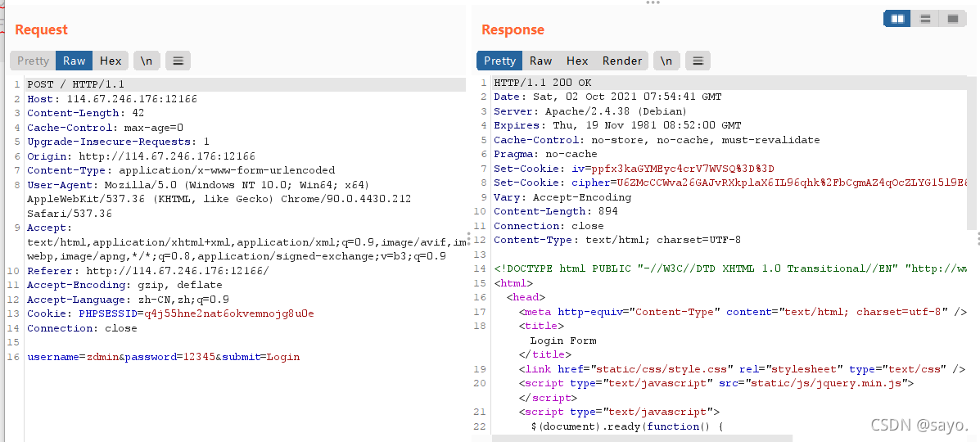This screenshot has height=442, width=980.
Task: Toggle the \n non-printable characters button in Response
Action: point(666,61)
